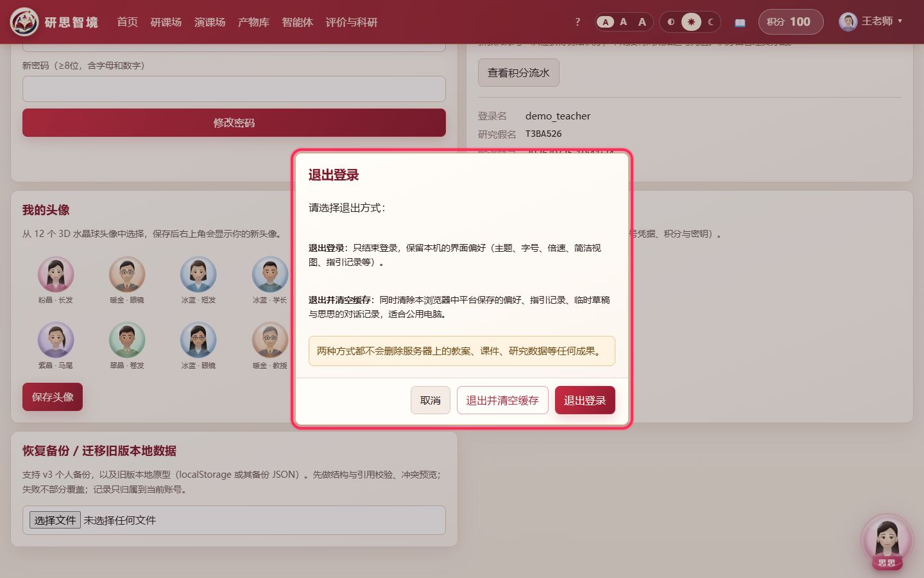Expand the 王老师 user dropdown

(x=871, y=22)
